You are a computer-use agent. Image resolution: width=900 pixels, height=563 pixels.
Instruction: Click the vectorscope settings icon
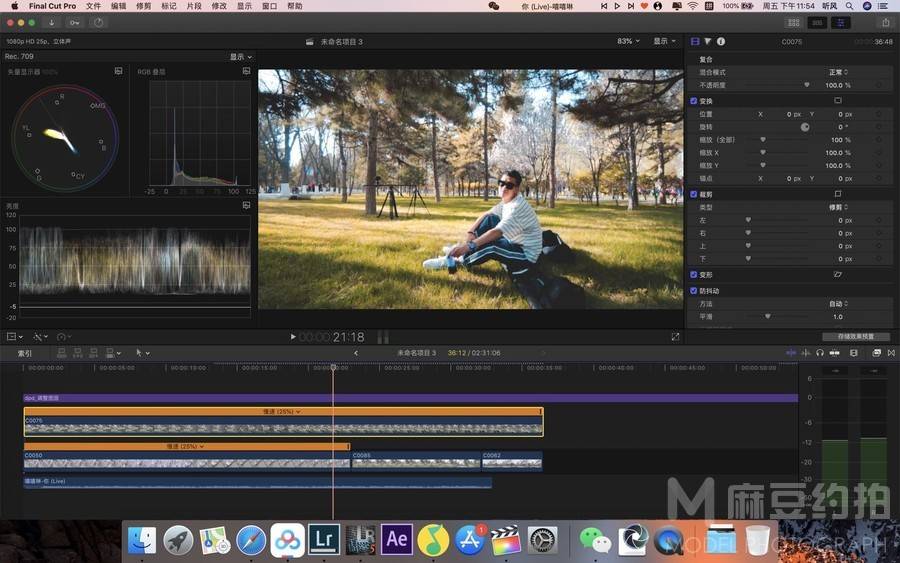pos(118,71)
